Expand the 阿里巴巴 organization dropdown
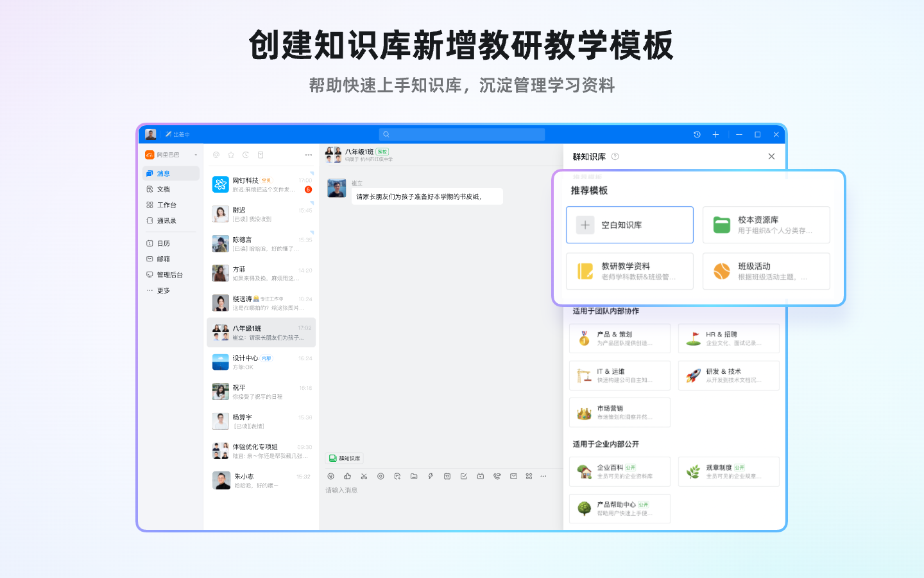Image resolution: width=924 pixels, height=578 pixels. [x=196, y=155]
